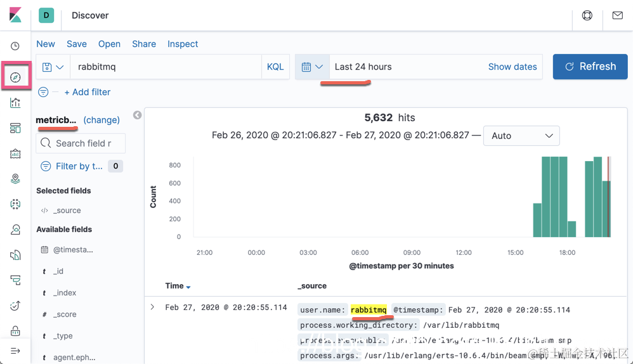The width and height of the screenshot is (633, 364).
Task: Expand the first document row
Action: pos(152,307)
